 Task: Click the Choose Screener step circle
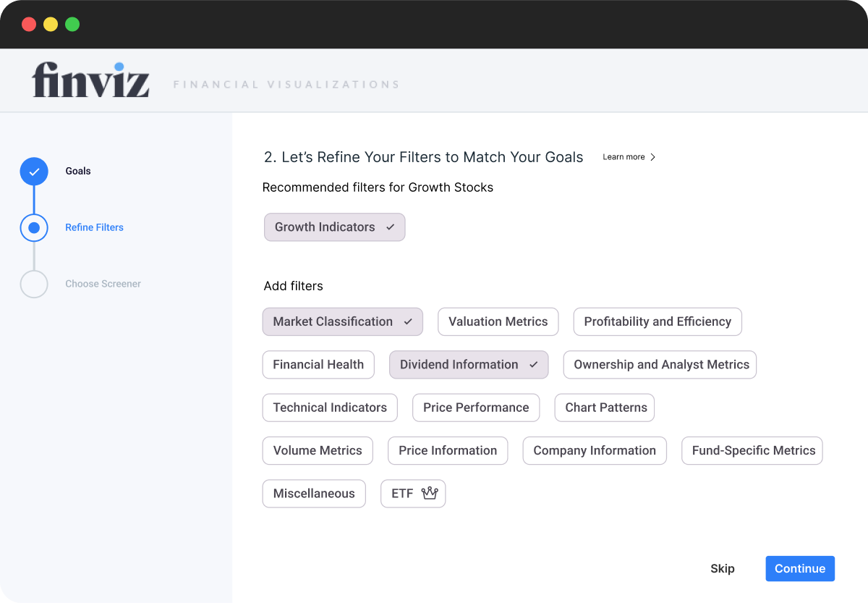pos(34,284)
